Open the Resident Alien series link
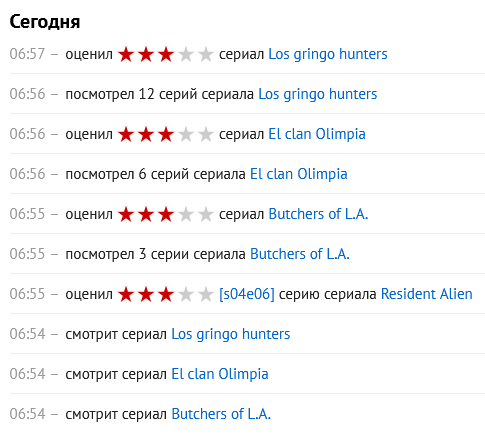The image size is (485, 435). coord(427,294)
